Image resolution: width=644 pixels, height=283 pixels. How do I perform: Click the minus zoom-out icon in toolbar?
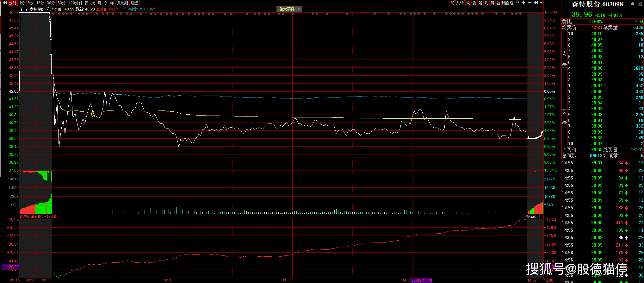[x=529, y=3]
